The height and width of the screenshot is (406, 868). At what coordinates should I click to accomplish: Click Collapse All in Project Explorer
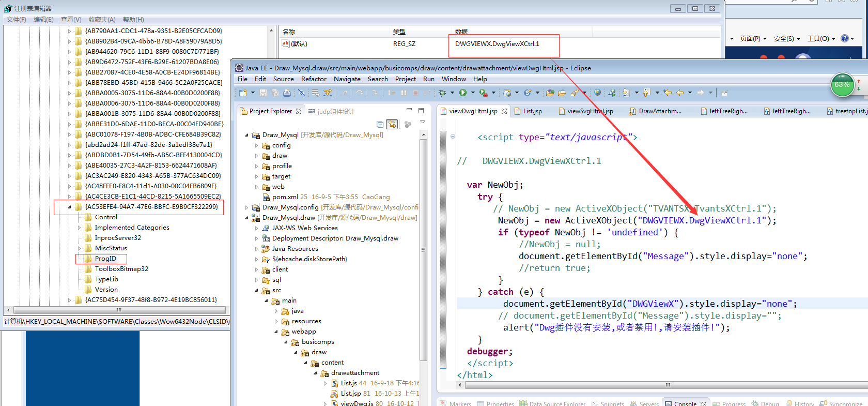click(x=380, y=124)
